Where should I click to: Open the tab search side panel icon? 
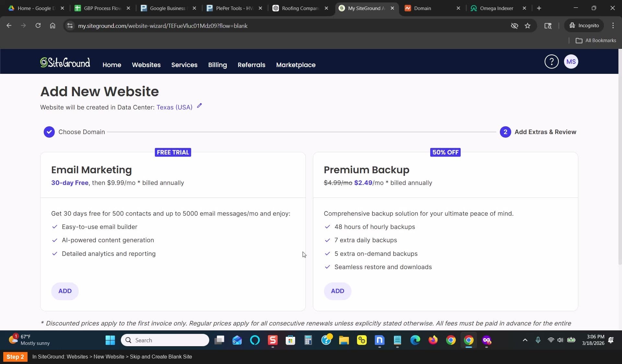pos(548,26)
